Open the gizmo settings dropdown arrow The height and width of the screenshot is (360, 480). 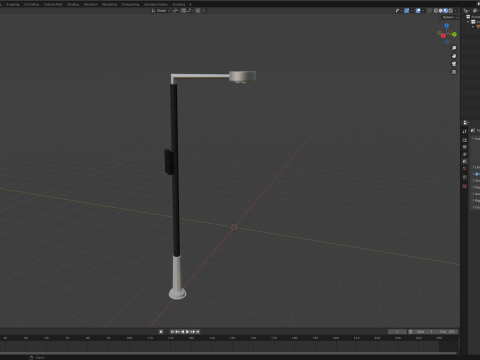[x=412, y=11]
